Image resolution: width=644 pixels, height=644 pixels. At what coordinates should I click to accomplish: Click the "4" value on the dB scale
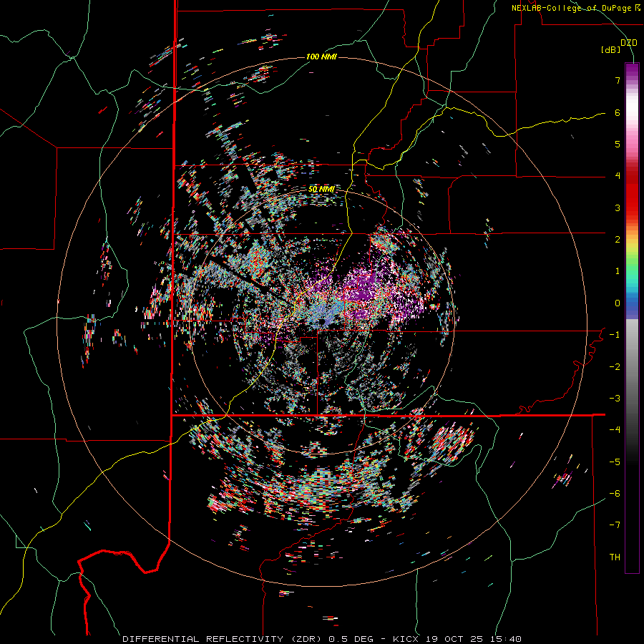pos(618,176)
